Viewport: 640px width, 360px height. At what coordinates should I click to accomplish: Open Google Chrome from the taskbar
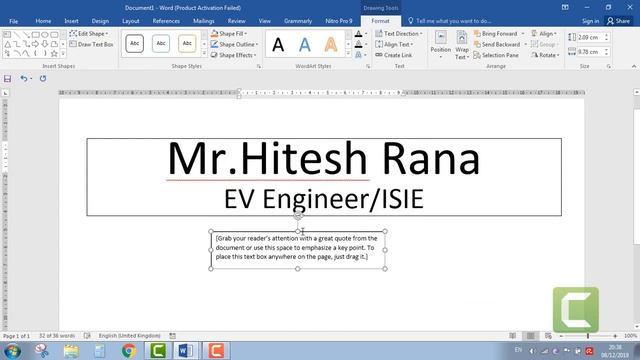click(129, 351)
